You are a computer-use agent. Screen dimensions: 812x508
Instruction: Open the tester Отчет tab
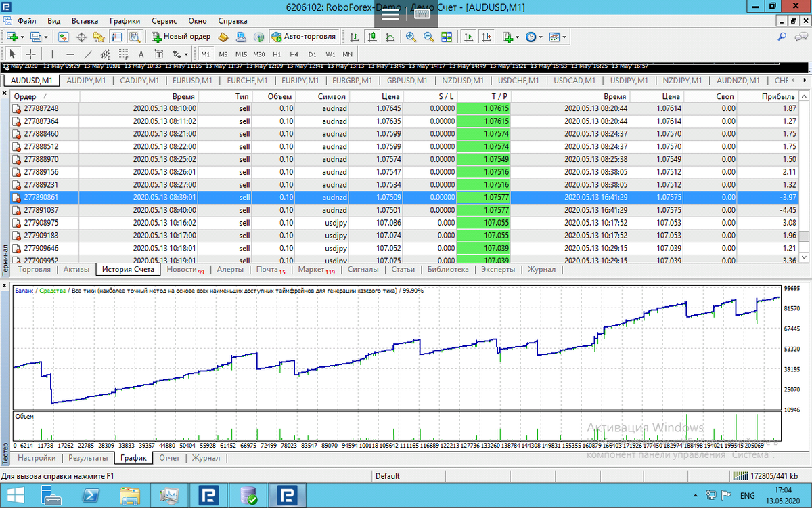[169, 458]
